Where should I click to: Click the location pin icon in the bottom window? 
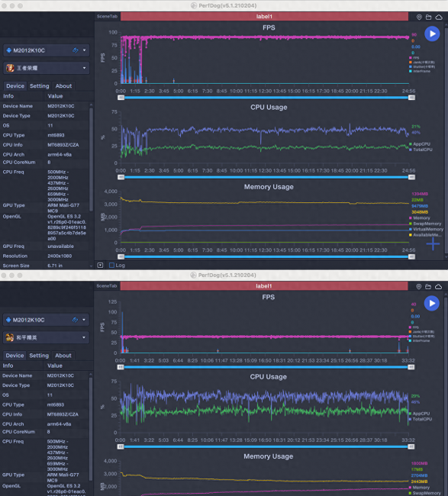[418, 287]
